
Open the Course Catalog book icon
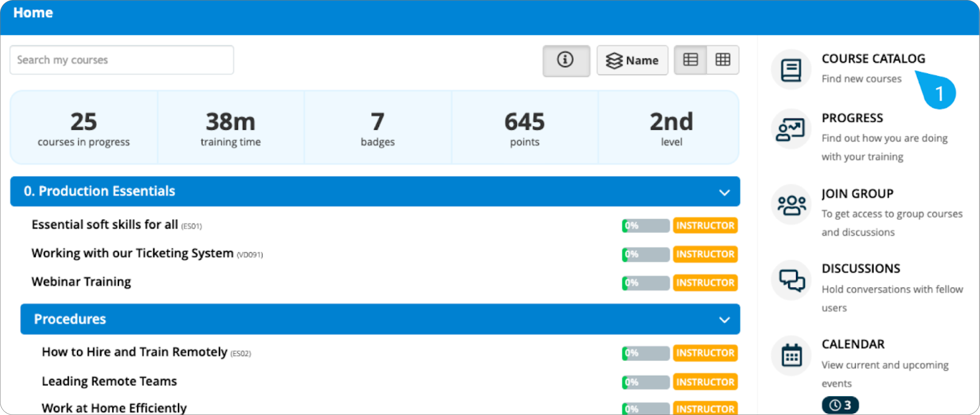[x=791, y=70]
